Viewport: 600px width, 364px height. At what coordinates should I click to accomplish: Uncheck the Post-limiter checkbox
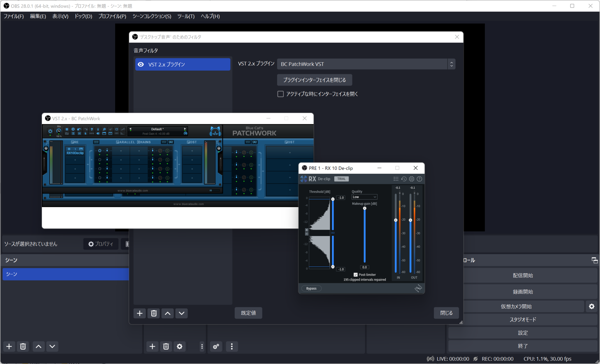355,274
